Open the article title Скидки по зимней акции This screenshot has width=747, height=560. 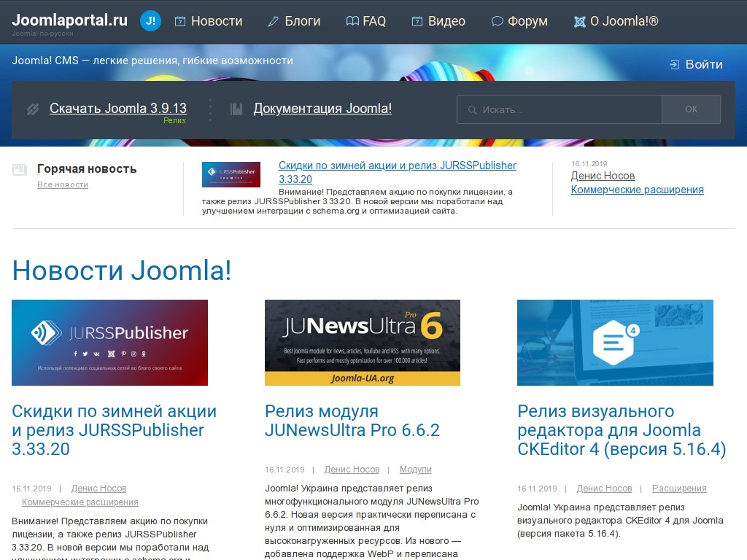(115, 430)
